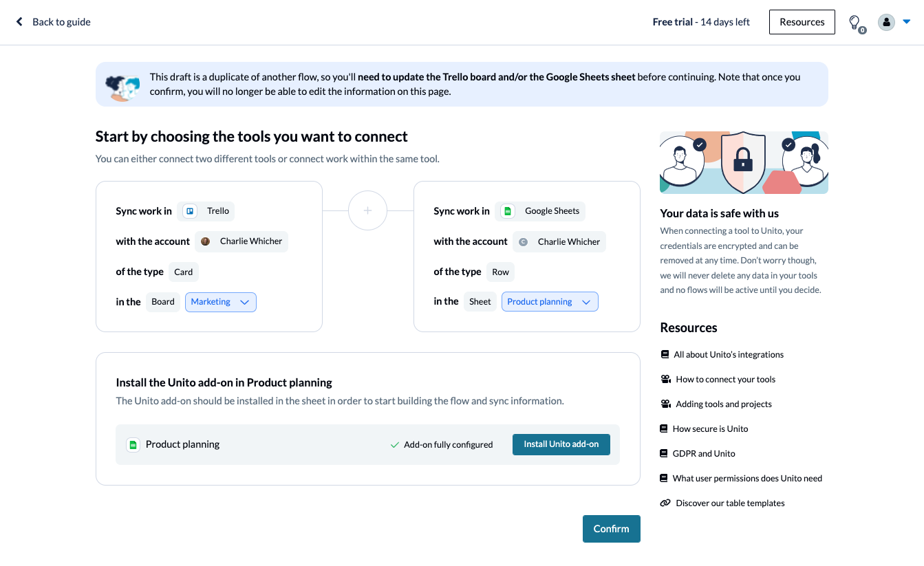This screenshot has height=566, width=924.
Task: Open the Marketing board dropdown
Action: pyautogui.click(x=221, y=302)
